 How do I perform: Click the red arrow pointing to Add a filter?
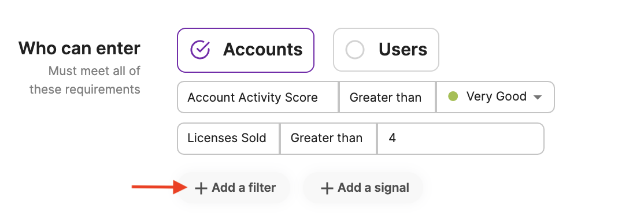[x=159, y=187]
